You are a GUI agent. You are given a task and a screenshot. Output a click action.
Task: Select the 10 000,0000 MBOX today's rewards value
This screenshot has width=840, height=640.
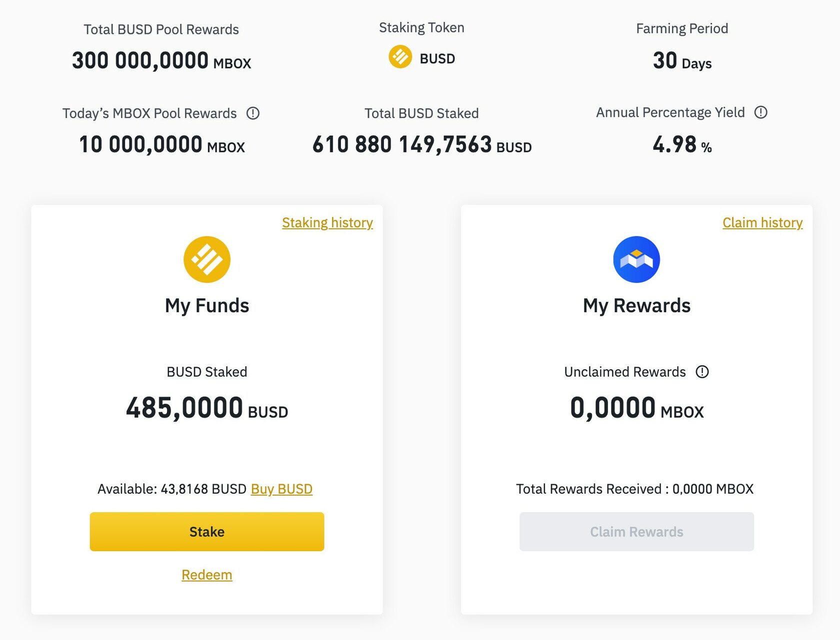[162, 145]
